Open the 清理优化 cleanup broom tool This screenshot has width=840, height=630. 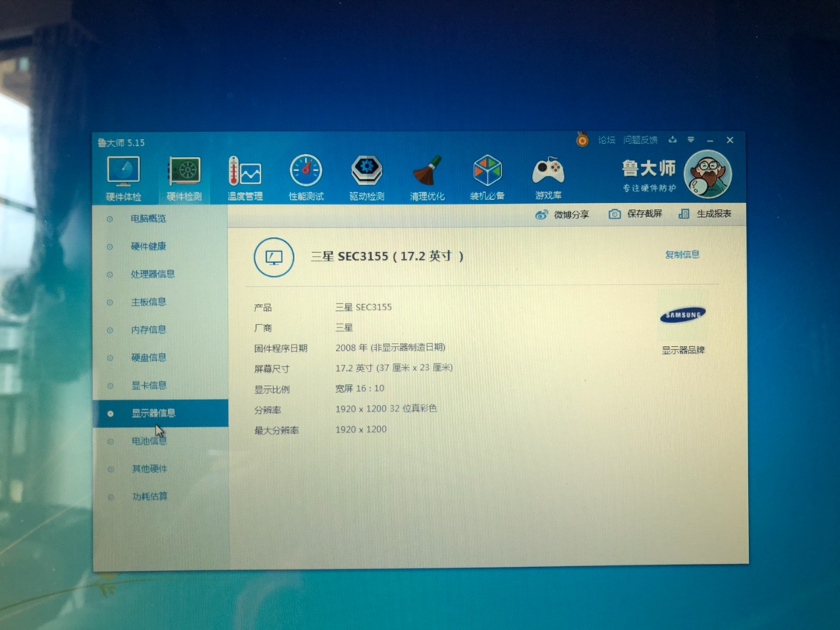coord(427,178)
